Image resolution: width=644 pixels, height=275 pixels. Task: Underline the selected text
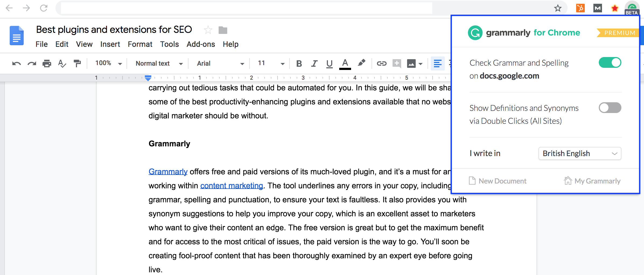click(329, 64)
